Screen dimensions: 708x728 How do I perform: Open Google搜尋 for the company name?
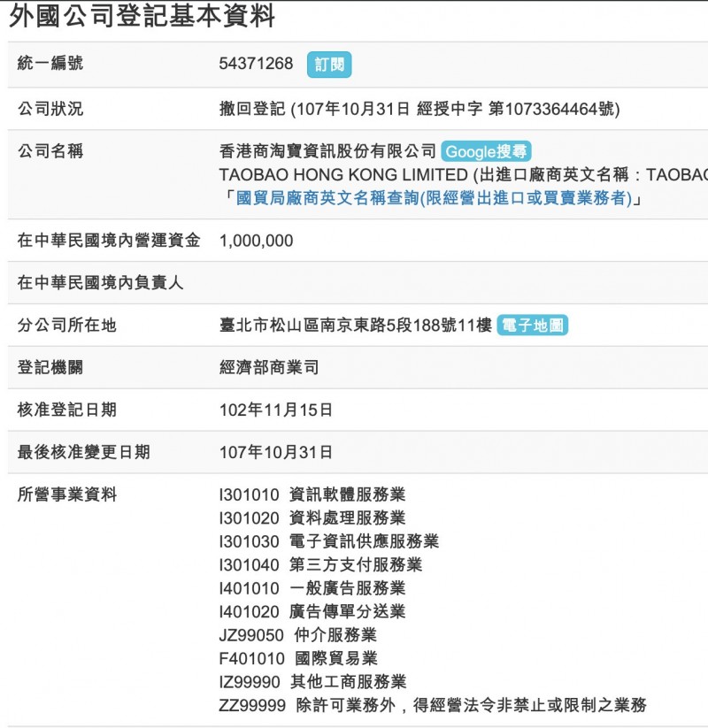tap(486, 151)
